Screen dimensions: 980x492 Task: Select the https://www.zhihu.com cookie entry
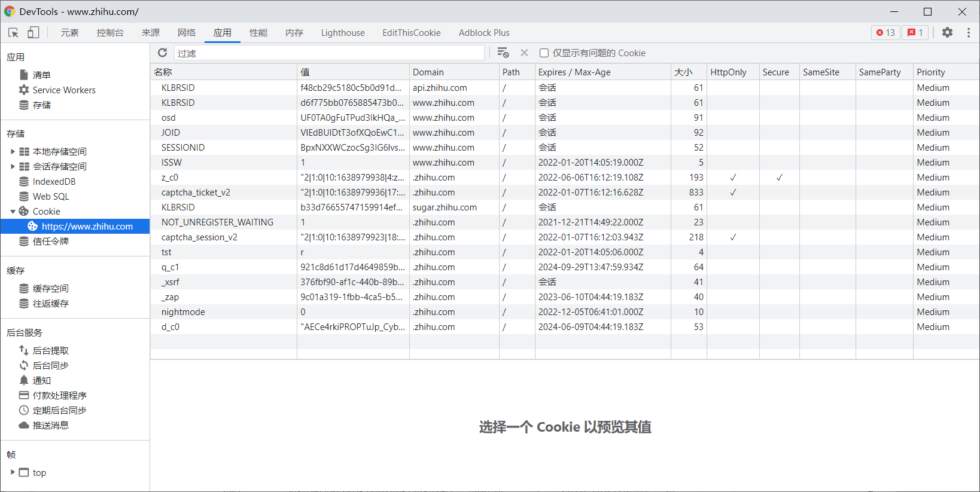75,226
